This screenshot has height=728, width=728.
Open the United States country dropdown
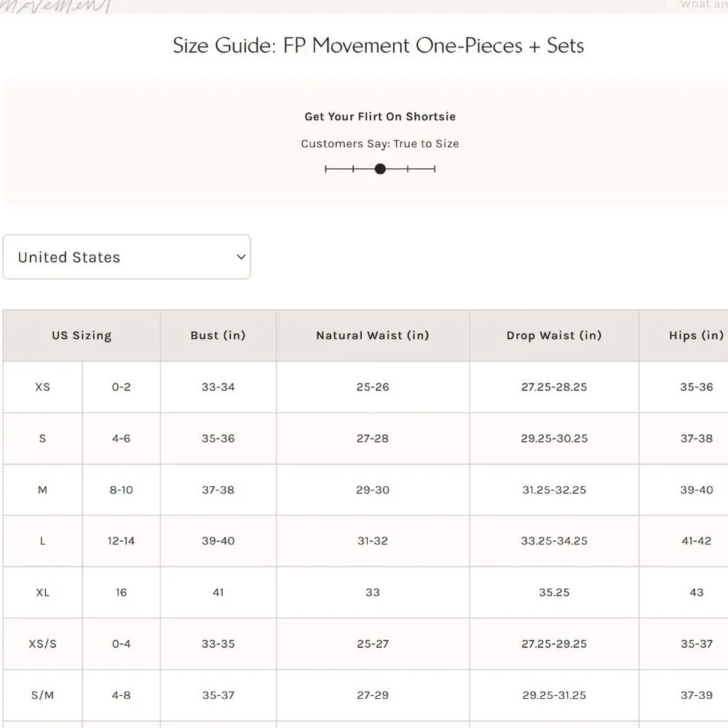tap(127, 257)
